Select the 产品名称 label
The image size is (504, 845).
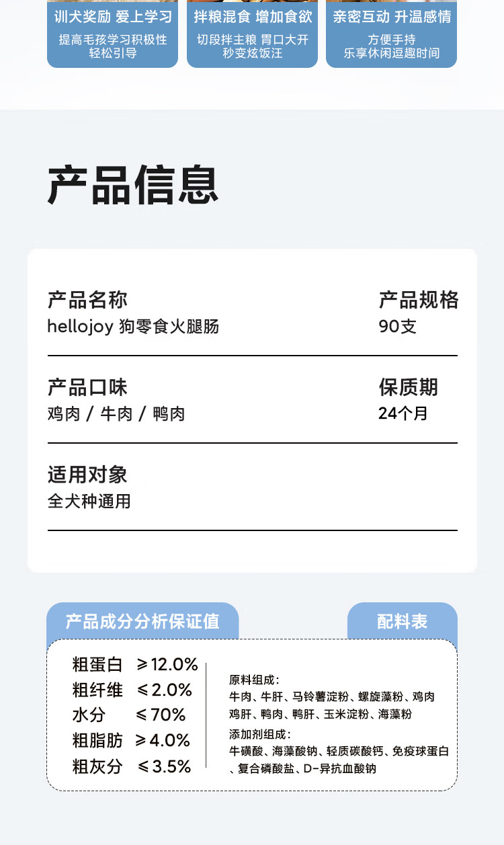87,300
